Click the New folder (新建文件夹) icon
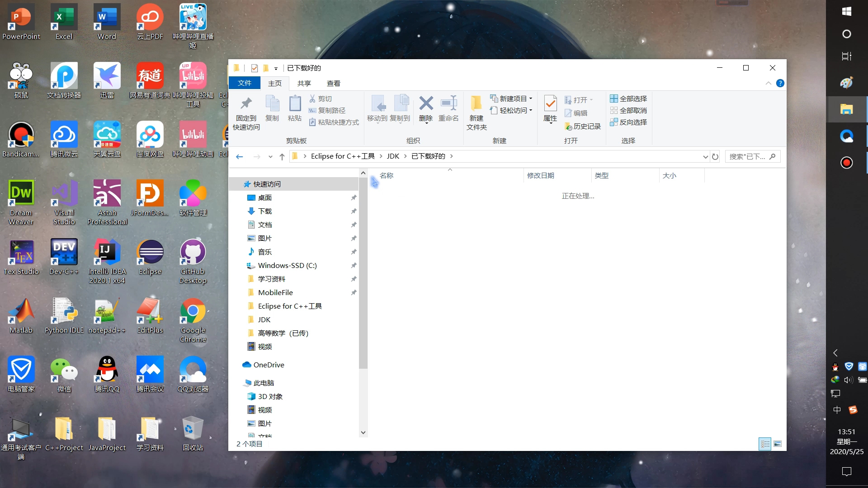Viewport: 868px width, 488px height. tap(476, 103)
